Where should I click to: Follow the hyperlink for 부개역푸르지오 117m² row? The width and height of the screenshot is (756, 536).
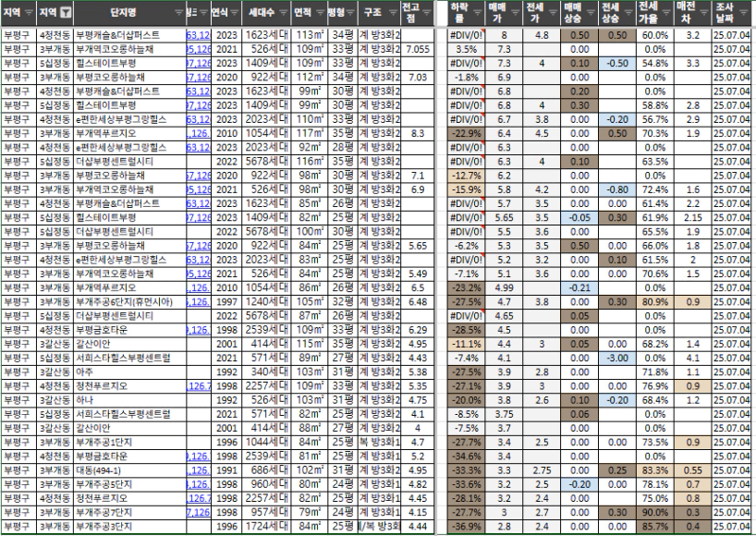pyautogui.click(x=199, y=133)
